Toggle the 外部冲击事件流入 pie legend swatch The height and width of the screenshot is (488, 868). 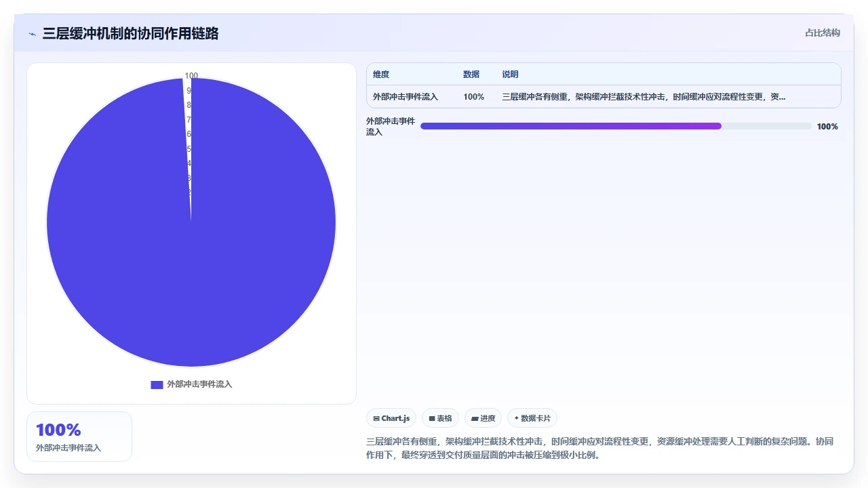(x=157, y=384)
